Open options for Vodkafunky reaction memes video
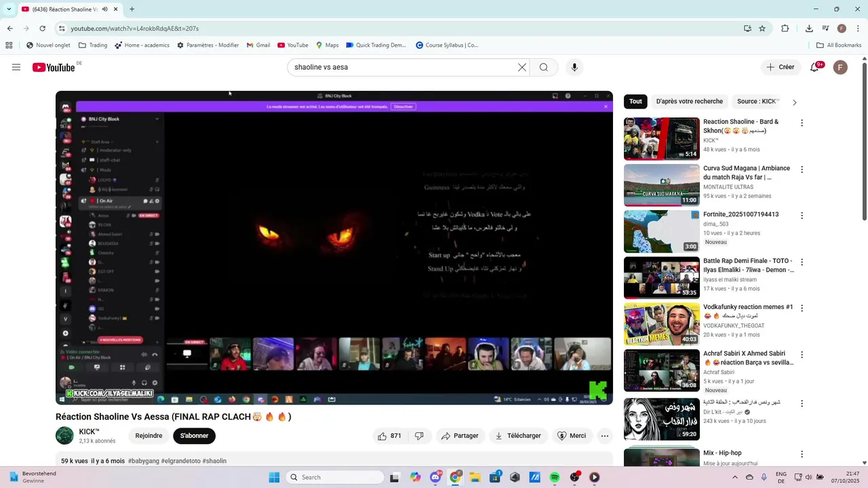This screenshot has height=488, width=868. [x=802, y=308]
